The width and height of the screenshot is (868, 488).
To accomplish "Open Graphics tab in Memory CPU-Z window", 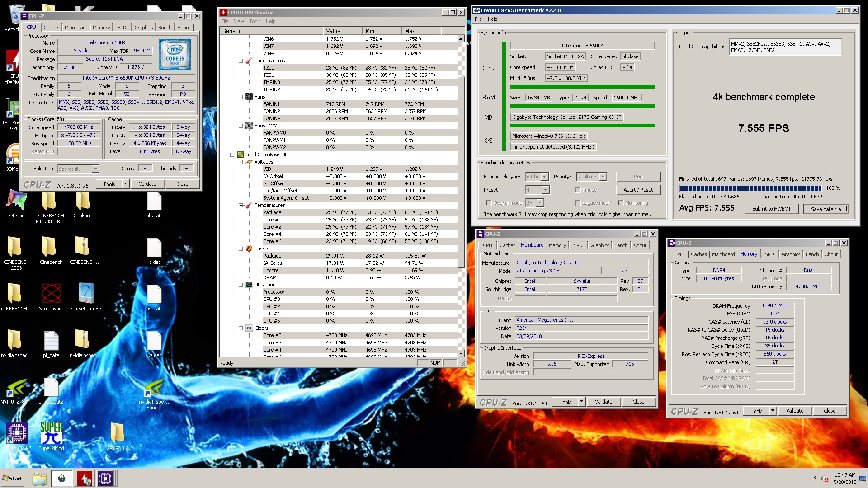I will coord(791,254).
